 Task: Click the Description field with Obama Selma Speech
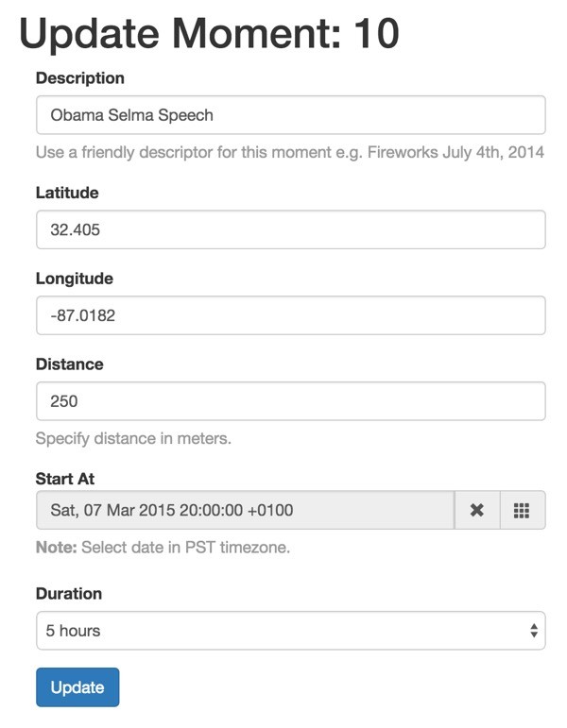(x=290, y=114)
